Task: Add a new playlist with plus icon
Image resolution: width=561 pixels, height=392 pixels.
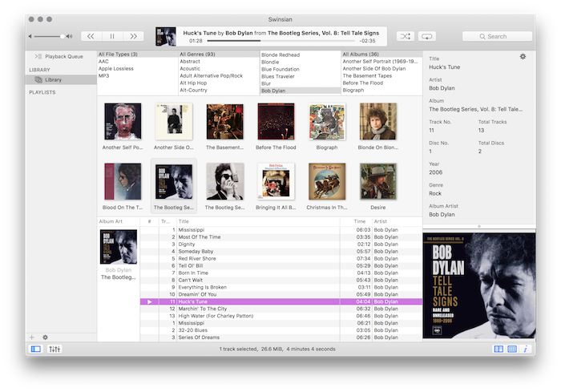Action: point(32,337)
